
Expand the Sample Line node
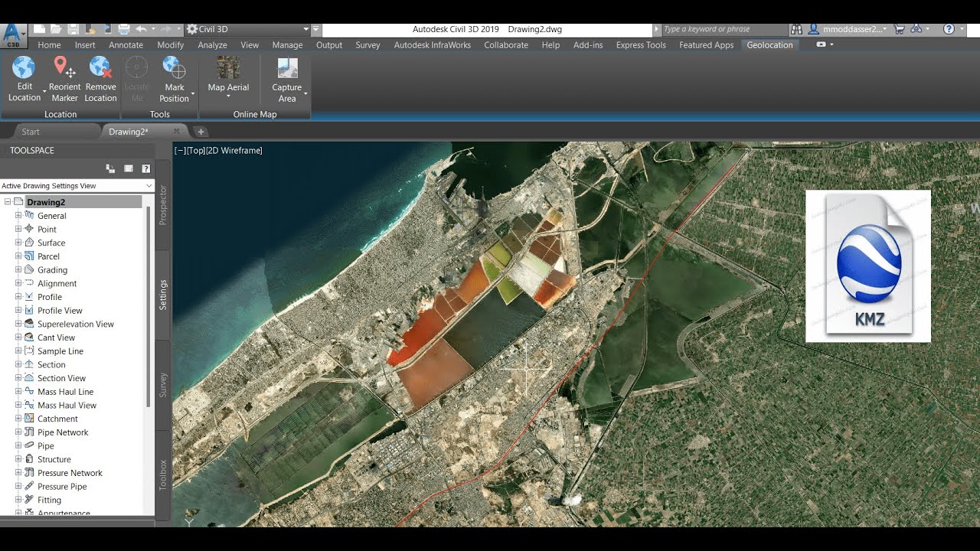point(18,351)
